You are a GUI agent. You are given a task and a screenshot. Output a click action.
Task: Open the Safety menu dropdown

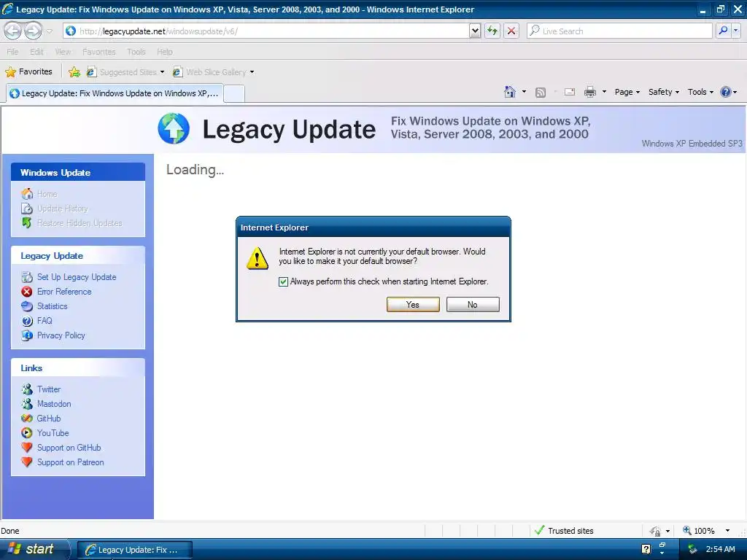[663, 92]
